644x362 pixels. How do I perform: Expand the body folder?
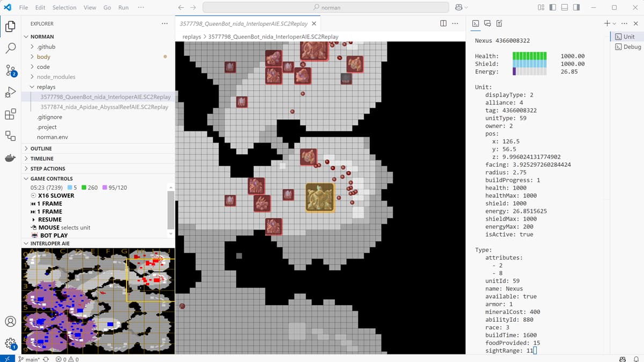click(x=43, y=57)
